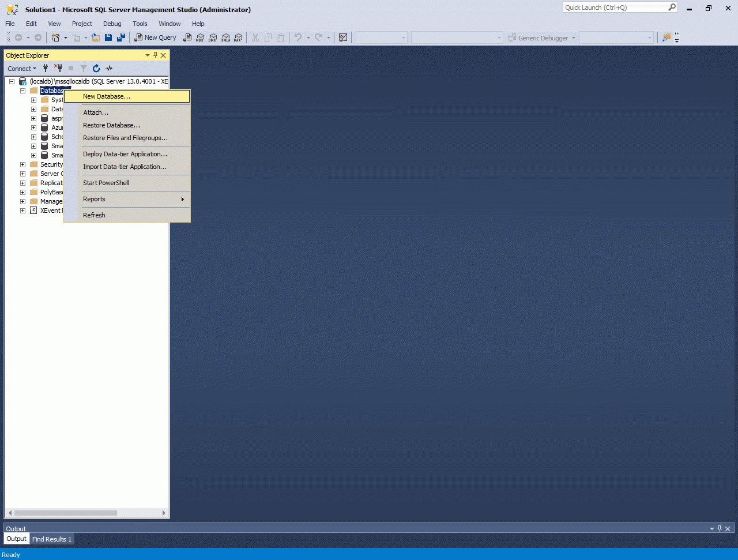
Task: Click the Cut scissors icon
Action: tap(255, 37)
